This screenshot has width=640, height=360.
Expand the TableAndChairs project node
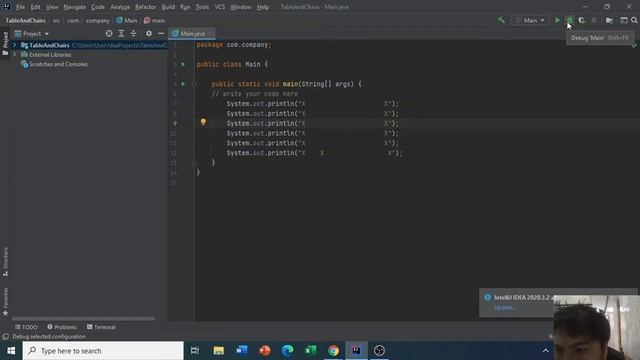(x=15, y=45)
